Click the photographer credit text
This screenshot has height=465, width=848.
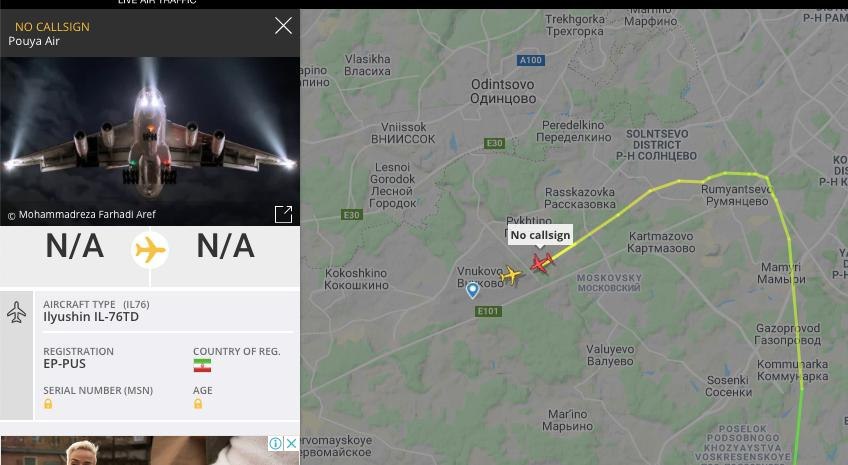[x=82, y=215]
